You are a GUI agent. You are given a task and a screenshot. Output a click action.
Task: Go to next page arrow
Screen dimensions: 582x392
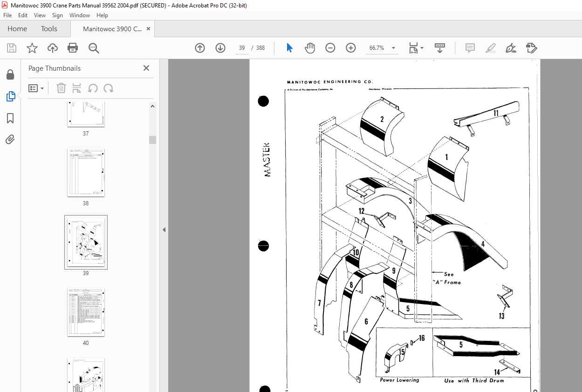click(x=220, y=48)
